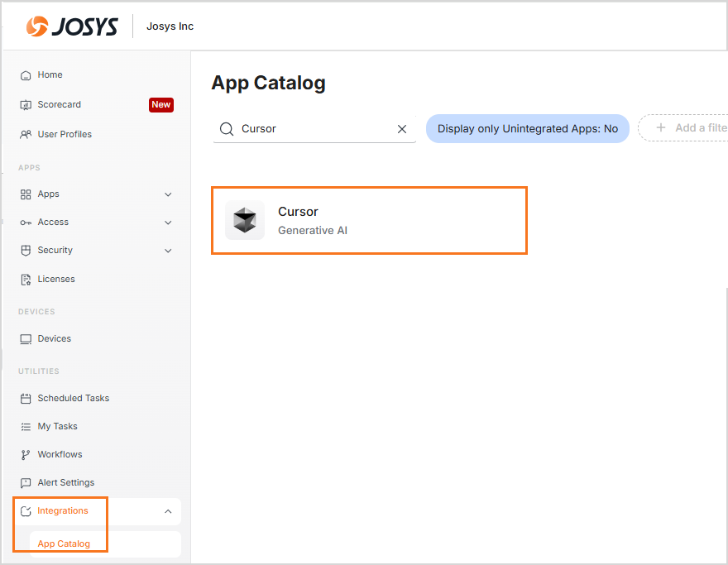
Task: Expand the Security dropdown chevron
Action: click(168, 251)
